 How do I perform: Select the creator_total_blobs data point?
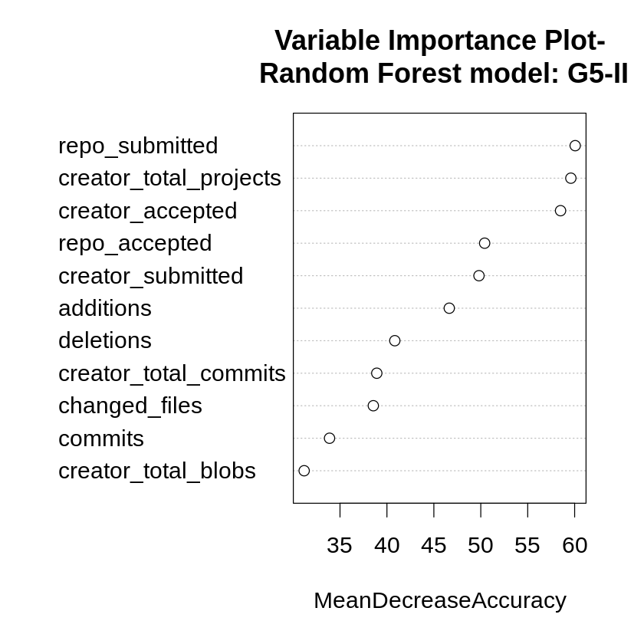[304, 471]
